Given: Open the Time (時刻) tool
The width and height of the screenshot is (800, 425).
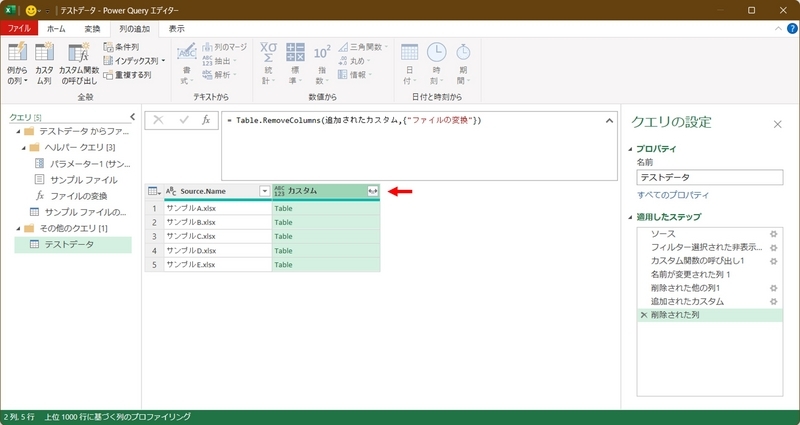Looking at the screenshot, I should coord(436,64).
